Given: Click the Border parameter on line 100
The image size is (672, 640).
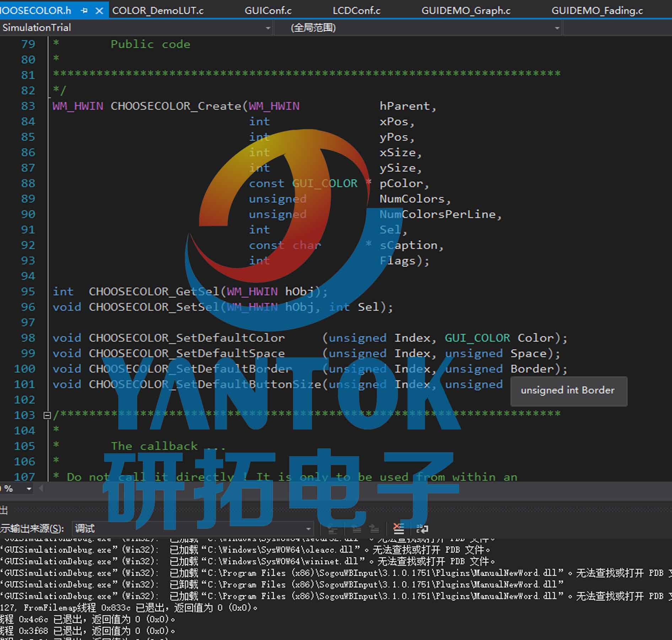Looking at the screenshot, I should [532, 369].
